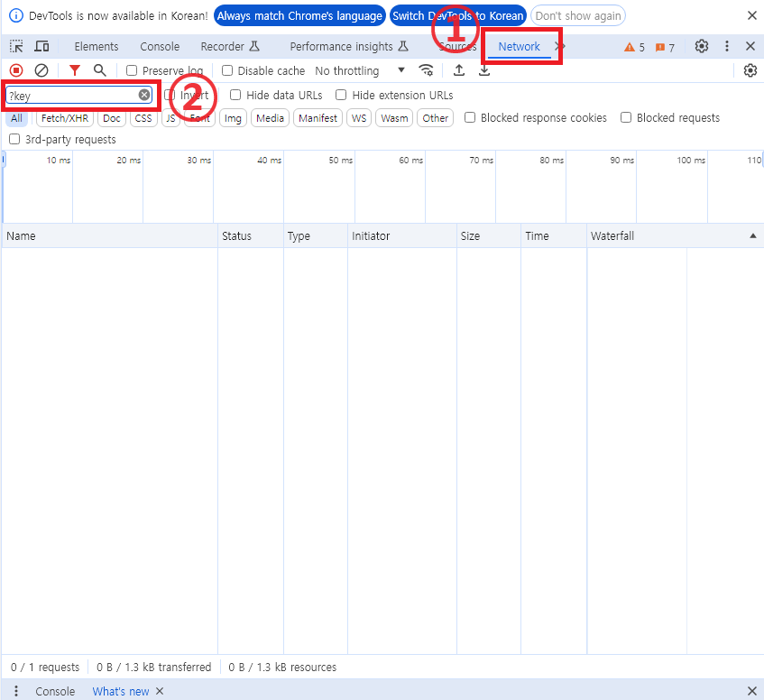
Task: Export HAR file download icon
Action: (x=483, y=70)
